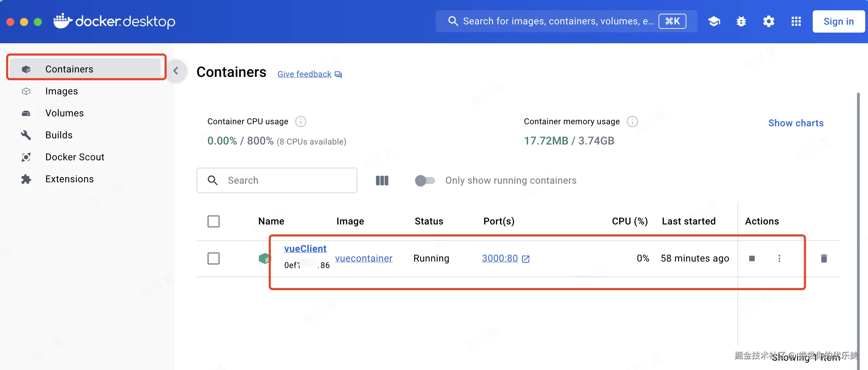
Task: Stop the vueClient container
Action: click(x=752, y=258)
